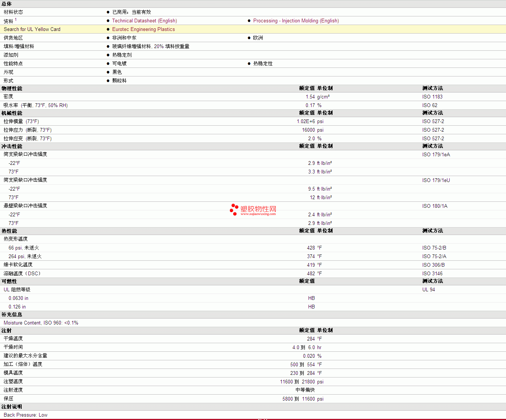Viewport: 506px width, 420px height.
Task: Click the Back Pressure: Low note
Action: click(x=26, y=415)
